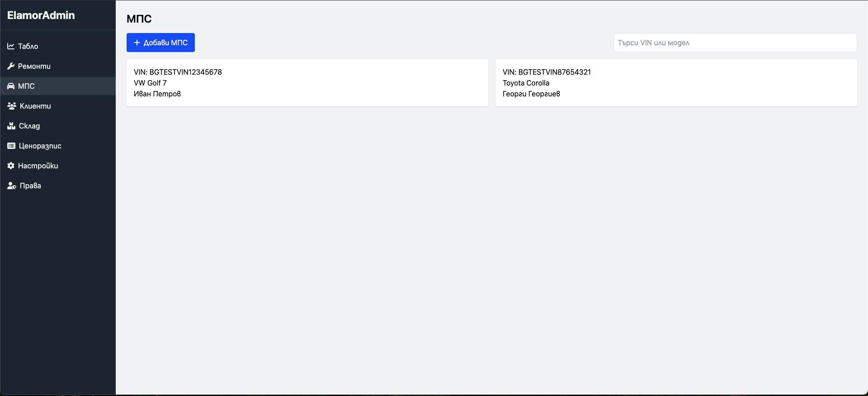Click the user-lock icon beside Права
Image resolution: width=868 pixels, height=396 pixels.
12,186
